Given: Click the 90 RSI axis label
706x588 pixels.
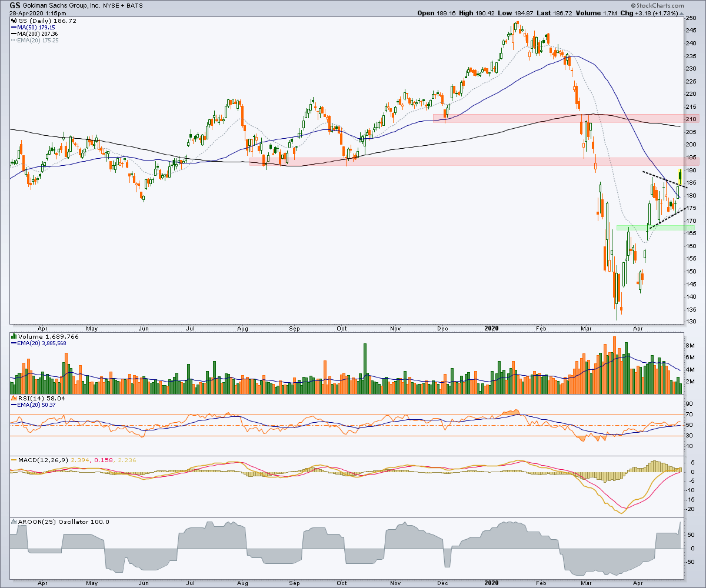Looking at the screenshot, I should [x=690, y=404].
